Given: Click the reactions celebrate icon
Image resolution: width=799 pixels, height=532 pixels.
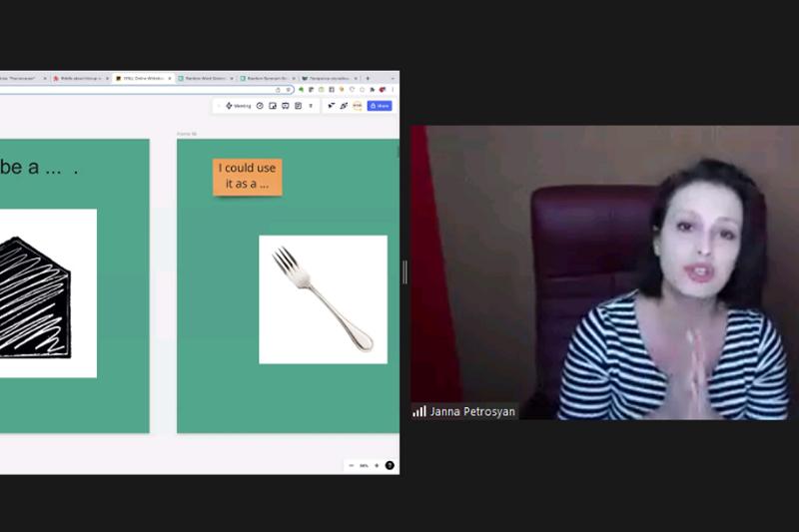Looking at the screenshot, I should (344, 106).
